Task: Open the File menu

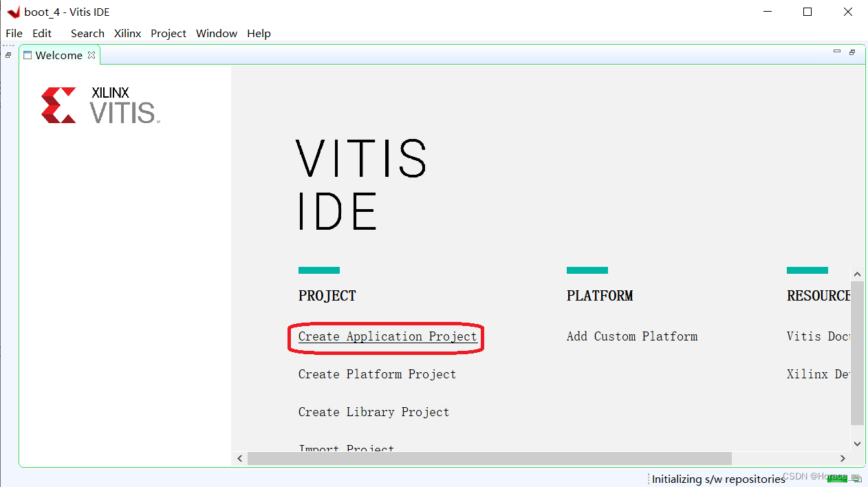Action: click(x=14, y=33)
